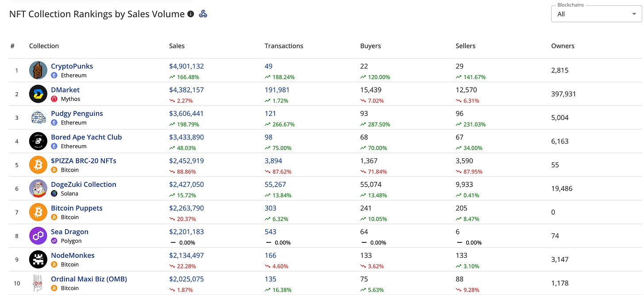The image size is (644, 295).
Task: Click the 543 transactions value for Sea Dragon
Action: pos(270,232)
